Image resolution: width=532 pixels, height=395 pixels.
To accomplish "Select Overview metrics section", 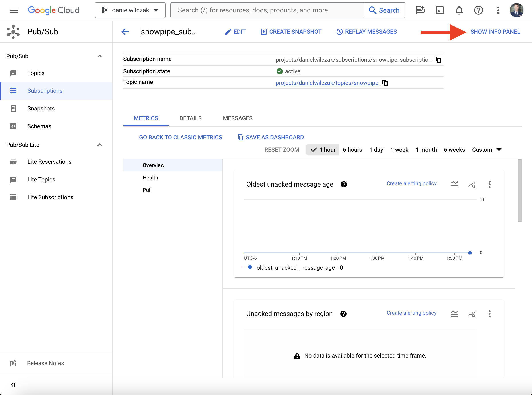I will (173, 165).
